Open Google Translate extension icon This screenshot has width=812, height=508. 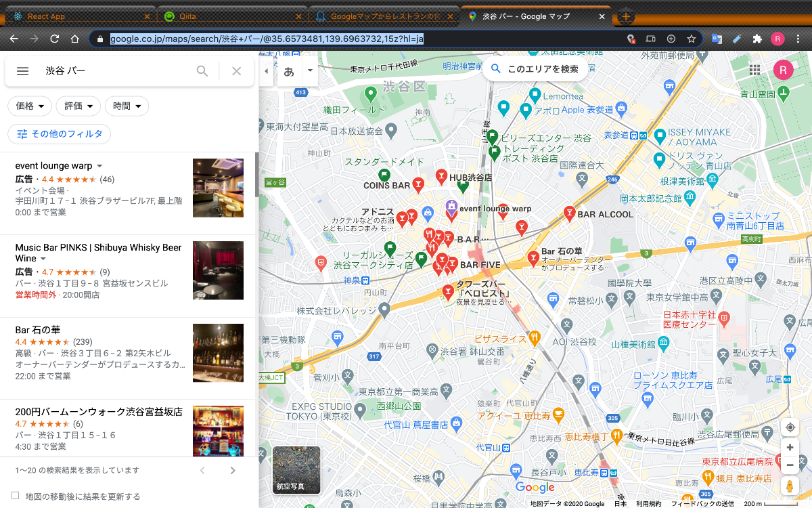(x=717, y=39)
